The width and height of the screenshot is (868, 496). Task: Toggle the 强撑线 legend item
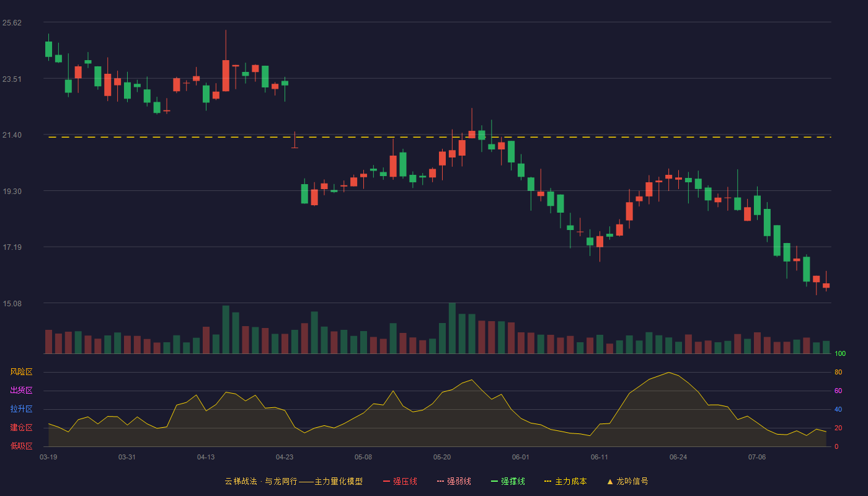[x=508, y=481]
